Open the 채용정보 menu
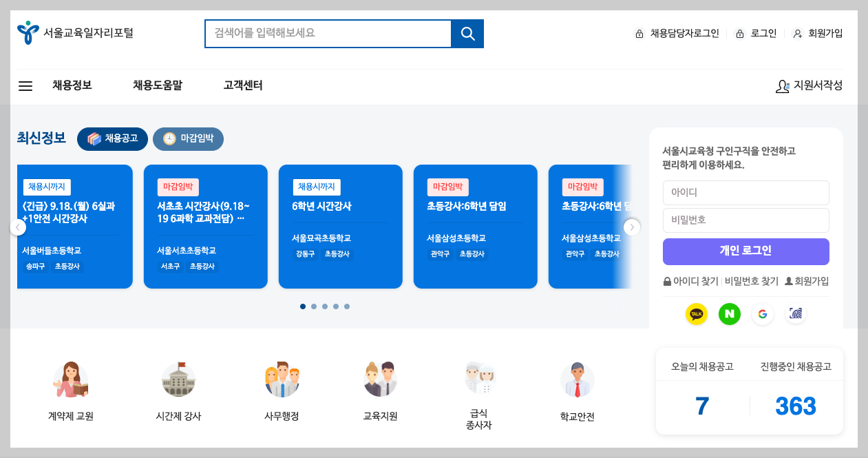Screen dimensions: 868x458 (x=72, y=85)
